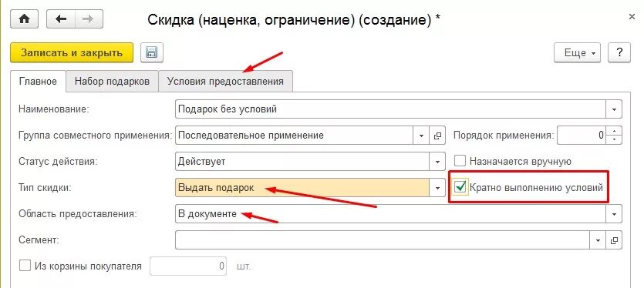Click Записать и закрыть button
Viewport: 644px width, 288px height.
(x=72, y=53)
